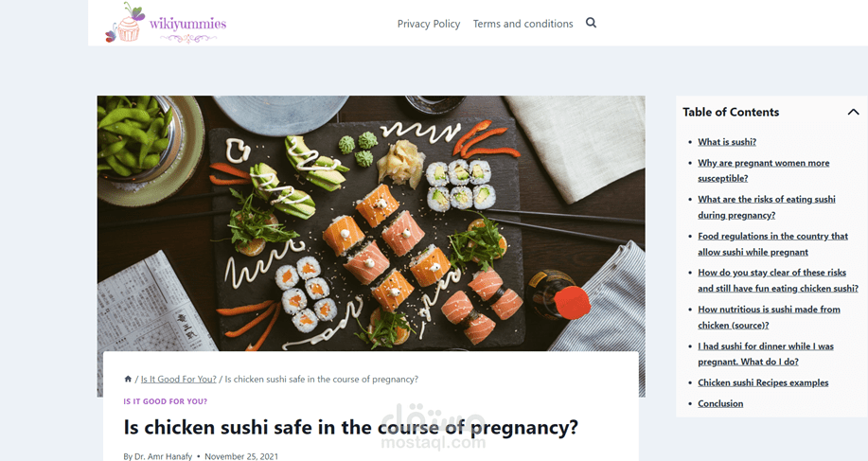Open Food regulations in the country link
868x461 pixels.
772,244
